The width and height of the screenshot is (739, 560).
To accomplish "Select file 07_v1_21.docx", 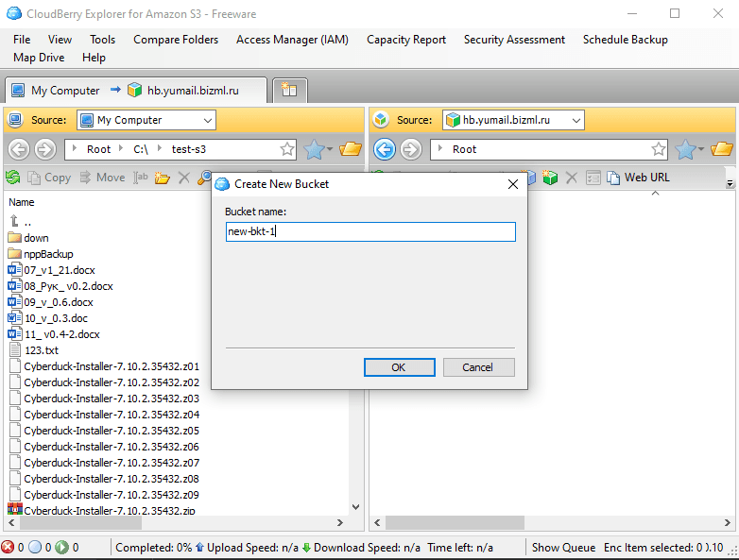I will 52,270.
